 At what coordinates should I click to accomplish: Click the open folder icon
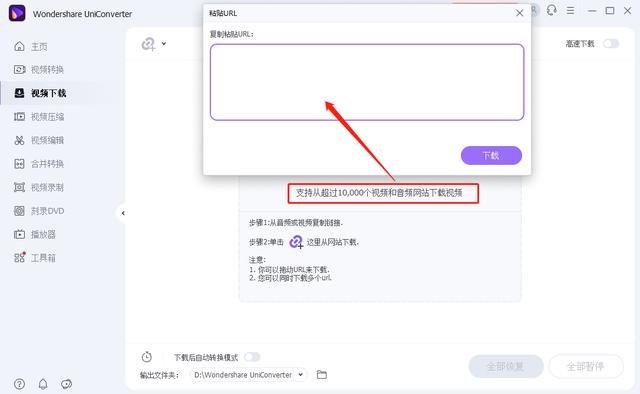pos(322,374)
